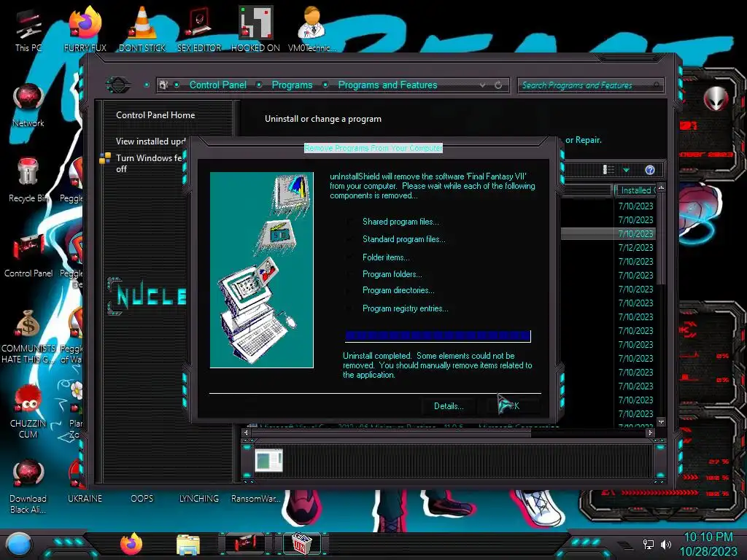Open the view options dropdown arrow
This screenshot has height=560, width=747.
click(626, 170)
